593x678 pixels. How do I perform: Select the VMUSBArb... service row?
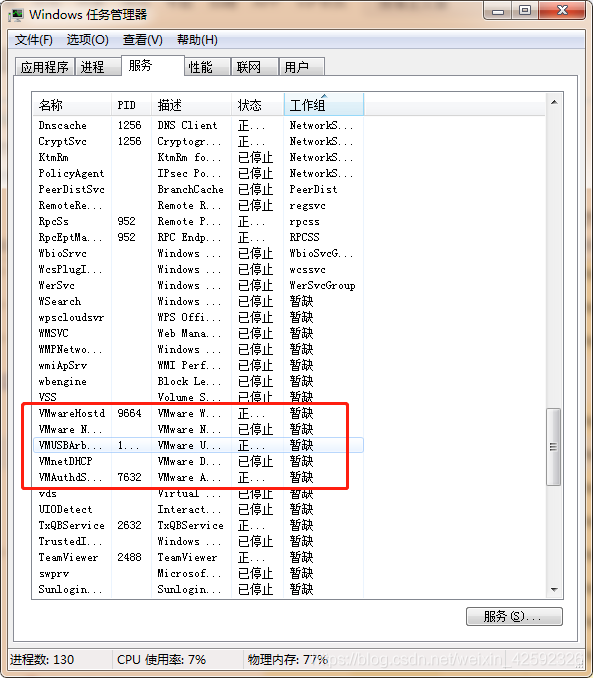point(198,445)
